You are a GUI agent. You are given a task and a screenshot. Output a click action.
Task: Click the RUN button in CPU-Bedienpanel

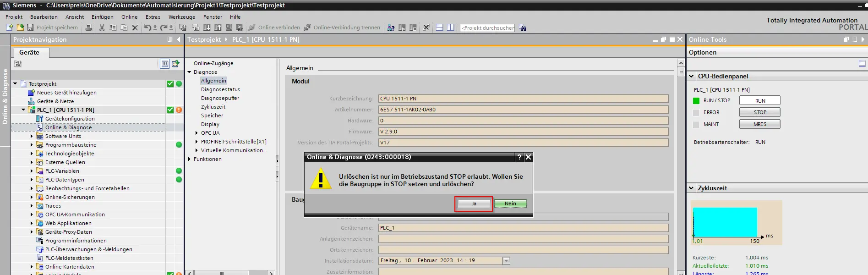[x=760, y=100]
